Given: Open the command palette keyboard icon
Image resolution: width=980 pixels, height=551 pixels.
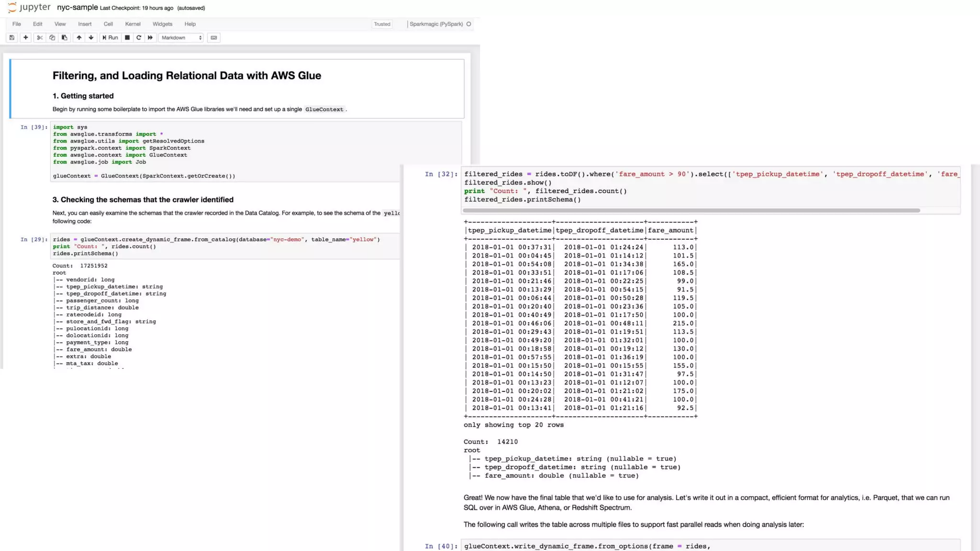Looking at the screenshot, I should tap(214, 37).
